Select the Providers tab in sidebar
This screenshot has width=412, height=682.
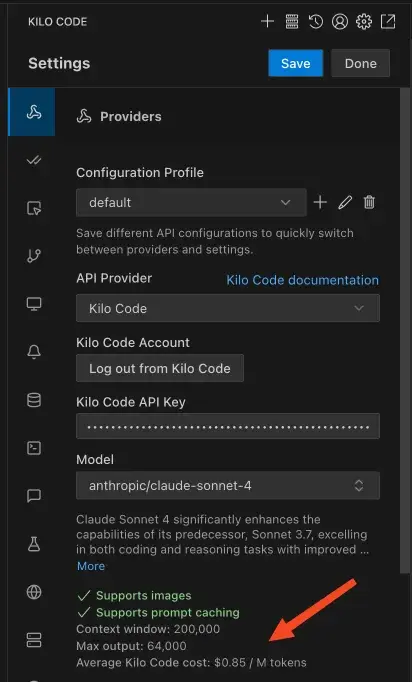(34, 112)
